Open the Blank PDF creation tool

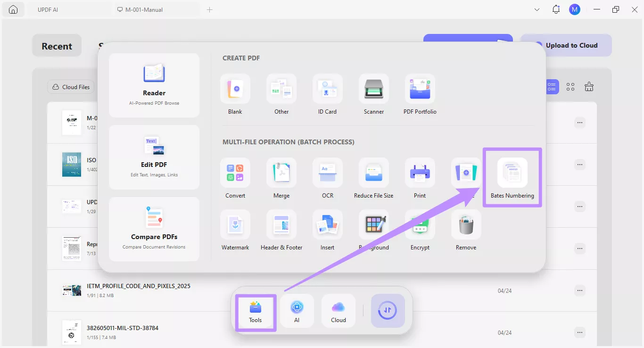click(235, 94)
